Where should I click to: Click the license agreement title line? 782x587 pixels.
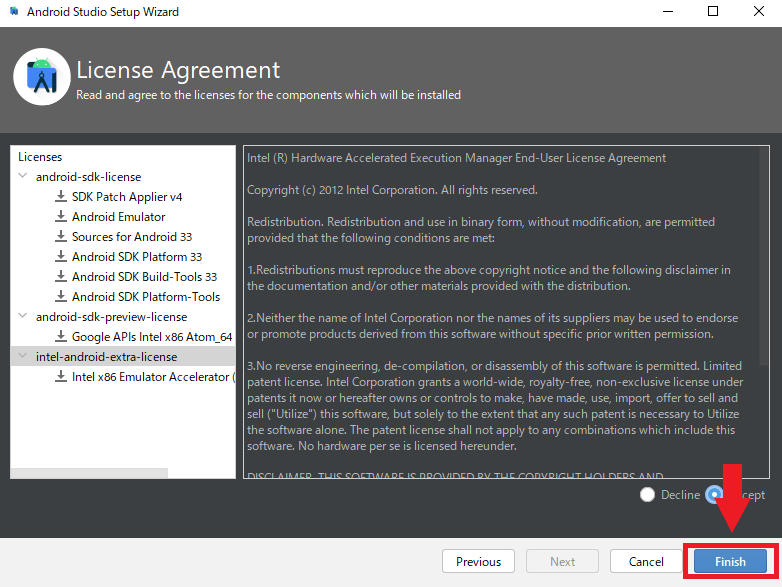click(456, 158)
